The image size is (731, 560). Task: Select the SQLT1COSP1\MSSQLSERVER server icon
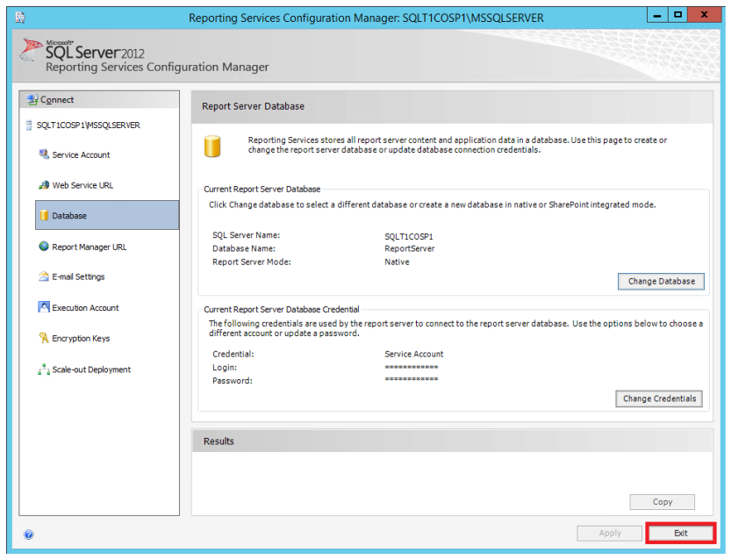coord(29,125)
